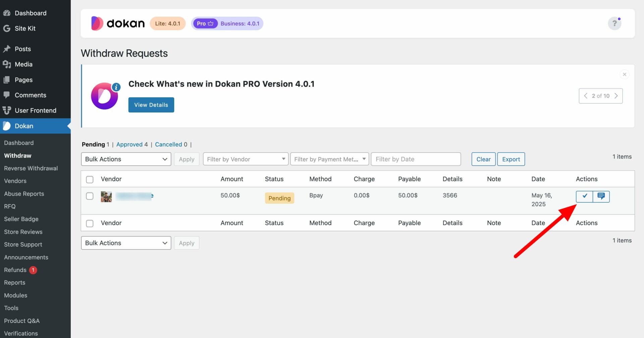Viewport: 644px width, 338px height.
Task: Go to next notice with right chevron
Action: click(616, 96)
